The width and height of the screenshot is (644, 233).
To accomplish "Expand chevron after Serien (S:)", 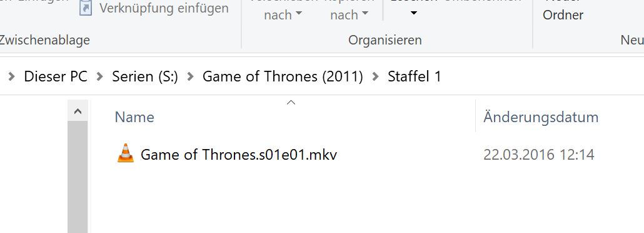I will pos(189,76).
